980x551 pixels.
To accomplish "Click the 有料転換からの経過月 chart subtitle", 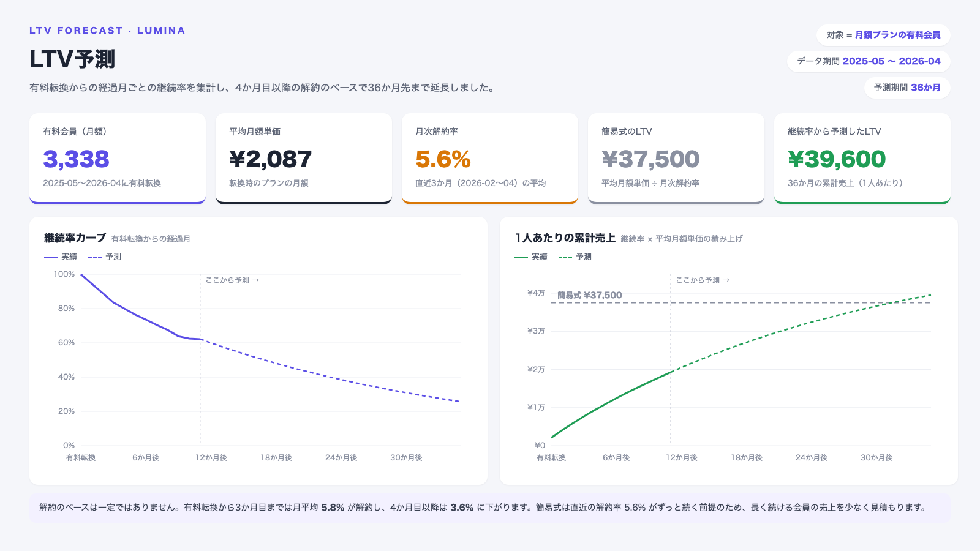I will 151,239.
